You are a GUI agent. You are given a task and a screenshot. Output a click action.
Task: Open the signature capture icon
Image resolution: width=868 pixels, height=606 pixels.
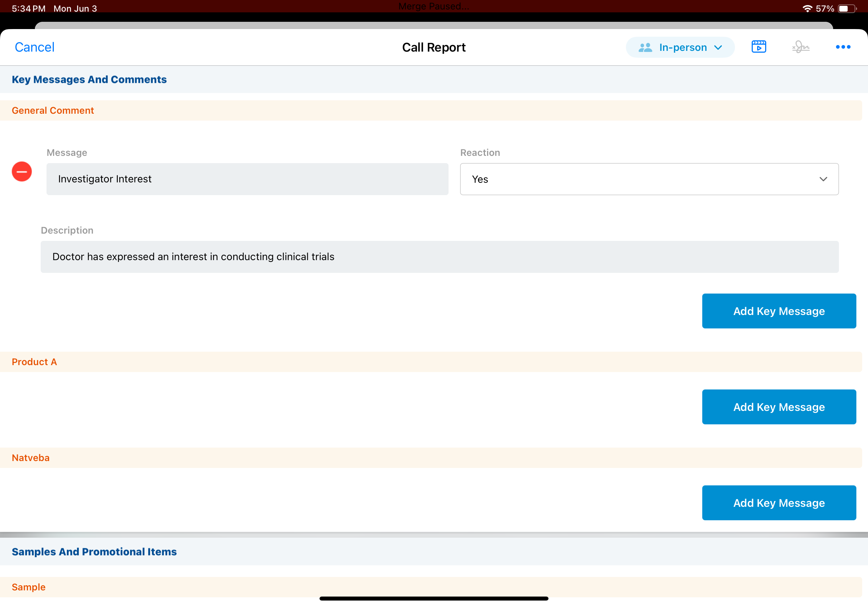(800, 47)
